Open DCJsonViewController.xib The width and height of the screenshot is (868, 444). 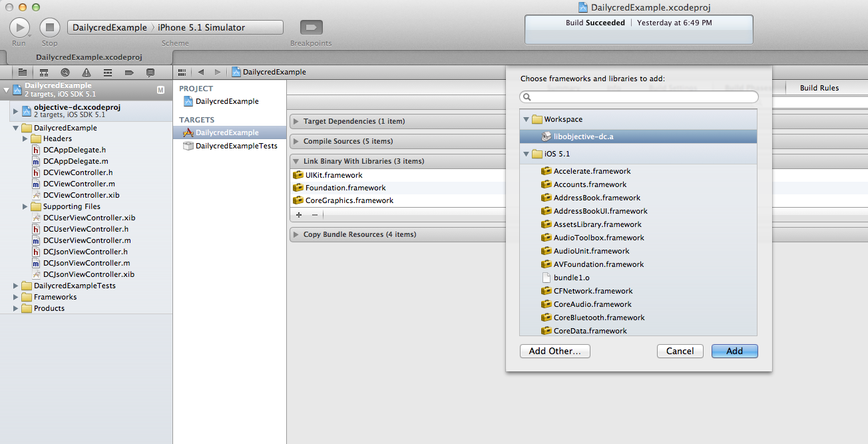click(x=89, y=275)
